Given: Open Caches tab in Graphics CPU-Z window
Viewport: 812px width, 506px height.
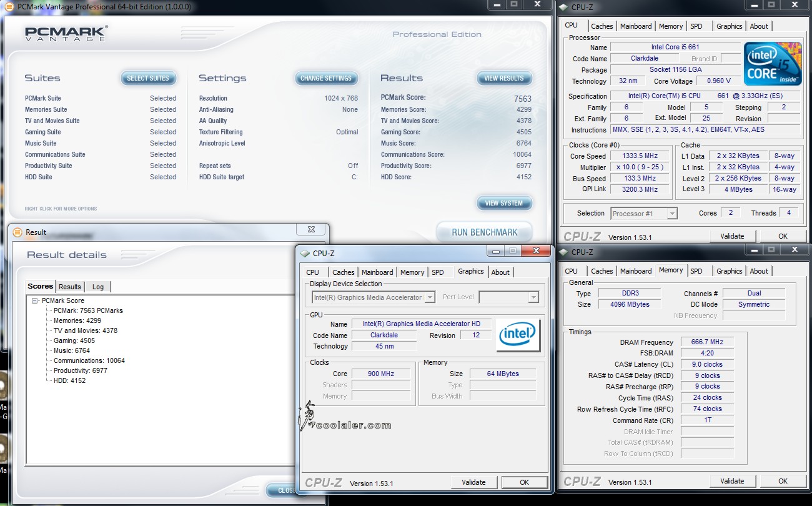Looking at the screenshot, I should pos(343,272).
